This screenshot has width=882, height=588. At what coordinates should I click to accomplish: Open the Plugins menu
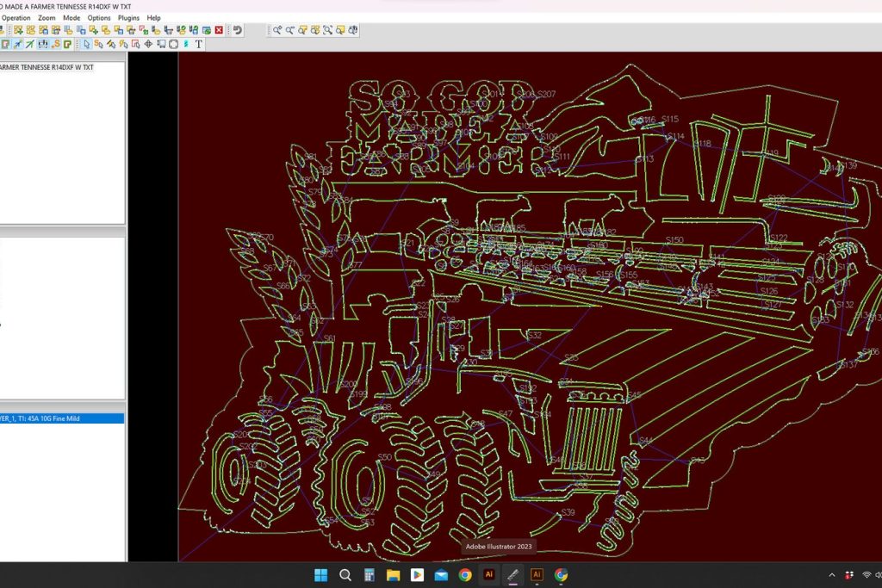tap(128, 17)
